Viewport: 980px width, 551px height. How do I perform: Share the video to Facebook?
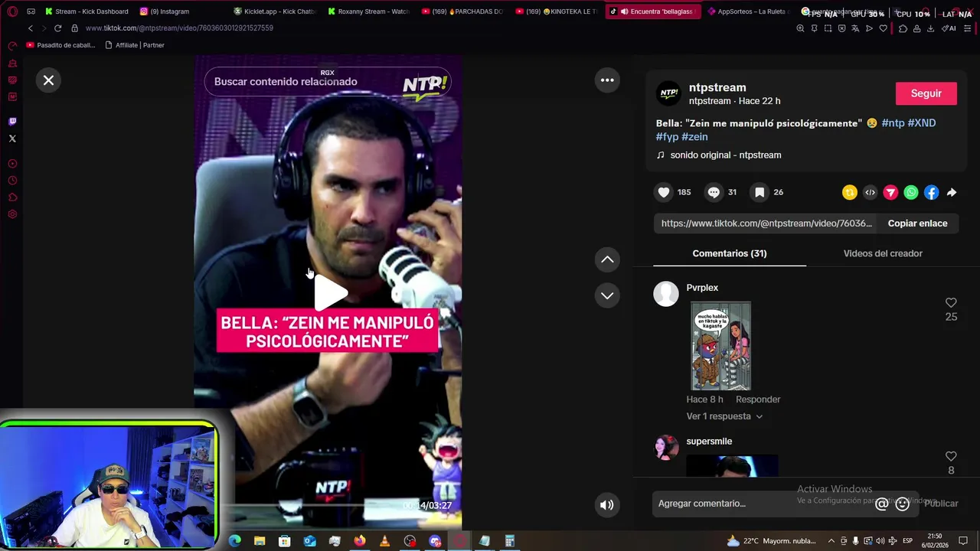coord(931,193)
